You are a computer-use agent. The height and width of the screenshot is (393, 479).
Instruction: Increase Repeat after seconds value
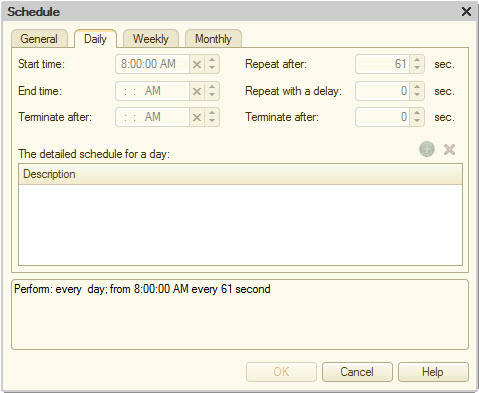click(417, 60)
